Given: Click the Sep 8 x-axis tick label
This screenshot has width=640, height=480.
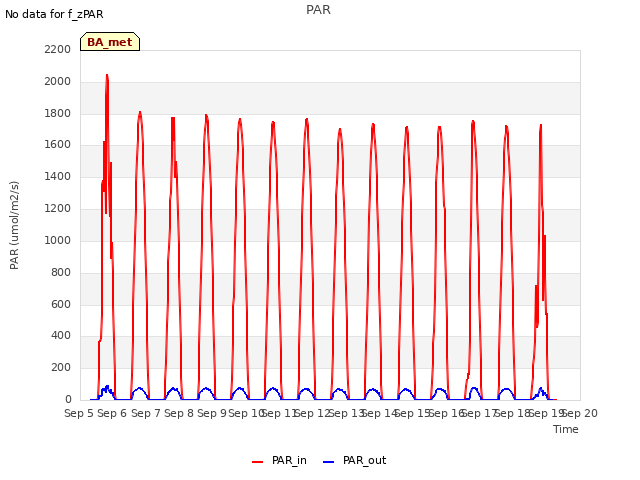Looking at the screenshot, I should click(179, 413).
